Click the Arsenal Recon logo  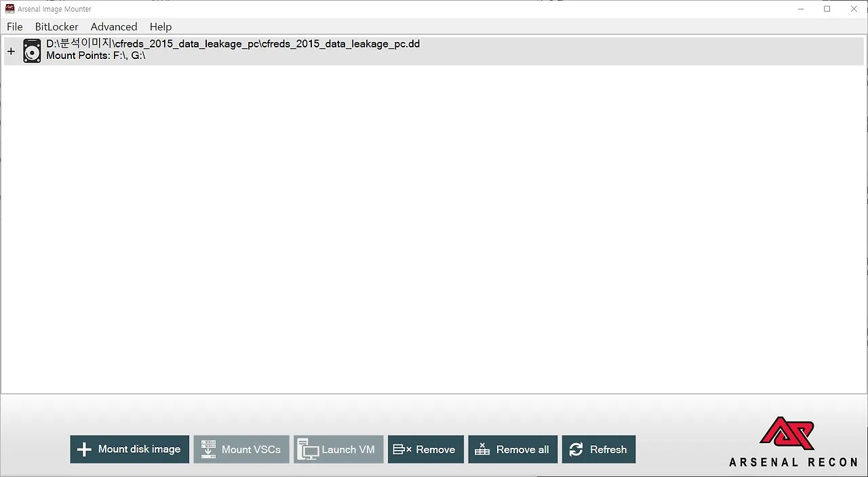pos(793,442)
